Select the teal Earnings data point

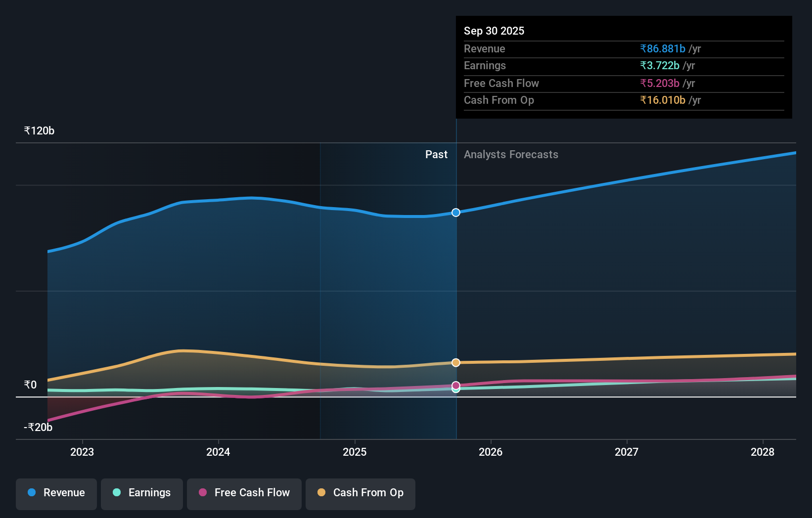click(x=455, y=389)
